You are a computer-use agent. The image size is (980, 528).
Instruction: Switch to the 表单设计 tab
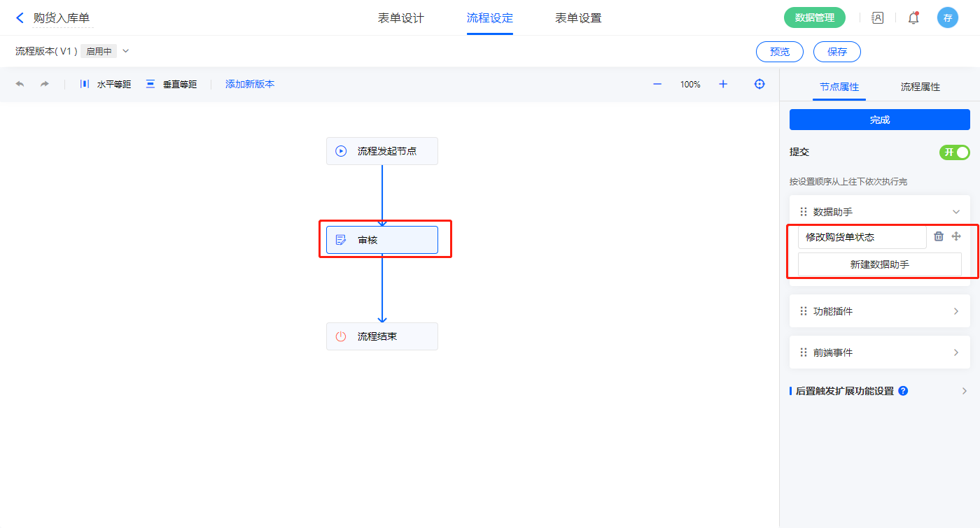[x=401, y=18]
